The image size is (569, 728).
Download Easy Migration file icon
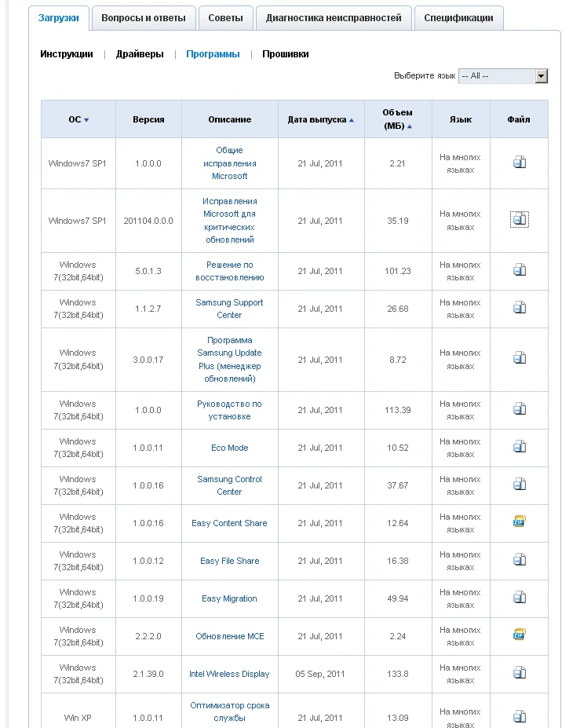coord(520,597)
